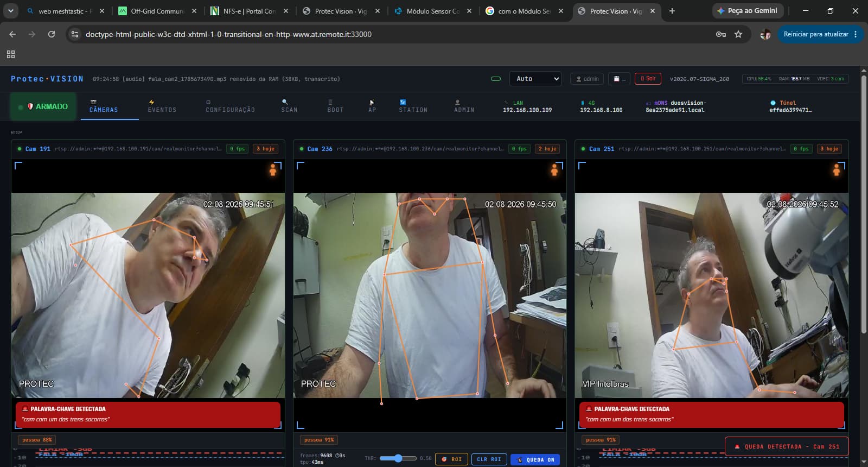
Task: Click the '3 hoje' badge on Cam 251
Action: [829, 149]
